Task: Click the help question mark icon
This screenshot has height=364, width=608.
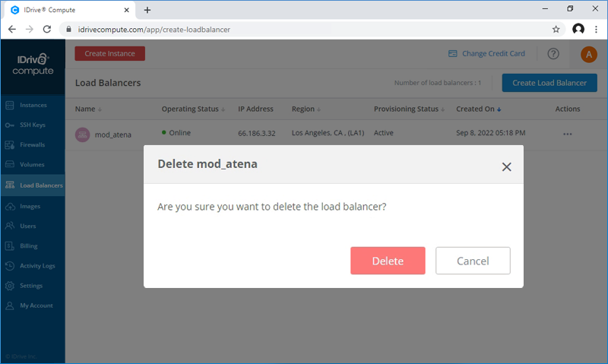Action: [x=553, y=54]
